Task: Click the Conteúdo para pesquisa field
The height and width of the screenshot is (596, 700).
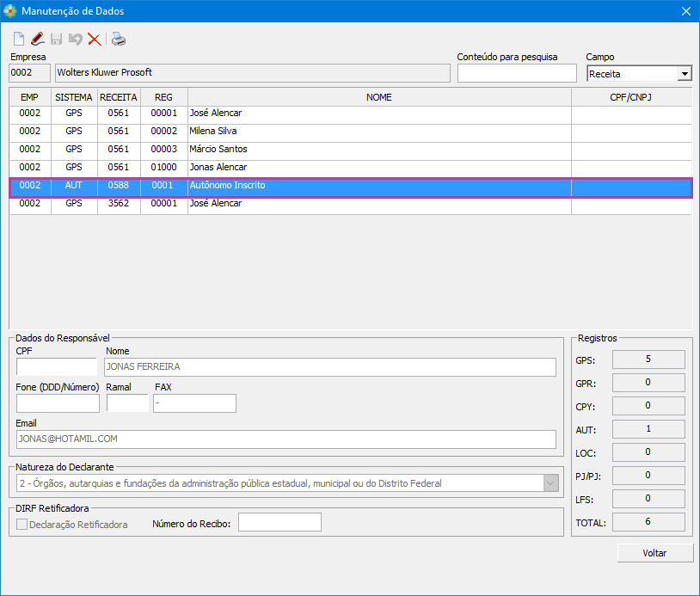Action: (x=516, y=74)
